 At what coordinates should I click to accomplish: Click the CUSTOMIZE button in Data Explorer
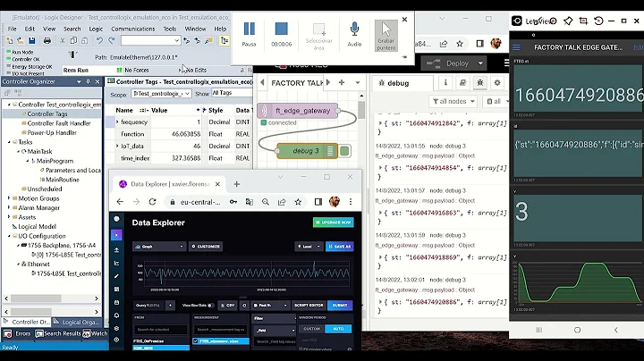[x=206, y=247]
